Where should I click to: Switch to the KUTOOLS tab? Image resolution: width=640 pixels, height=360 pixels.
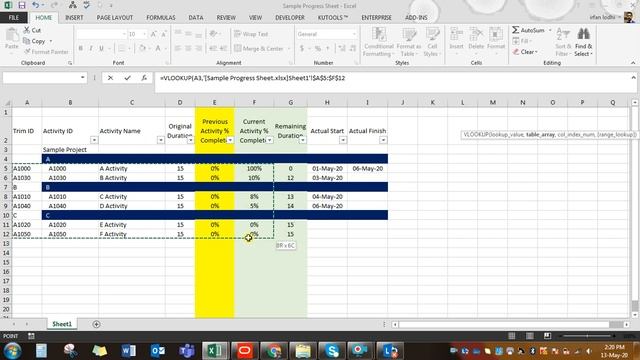click(x=333, y=18)
